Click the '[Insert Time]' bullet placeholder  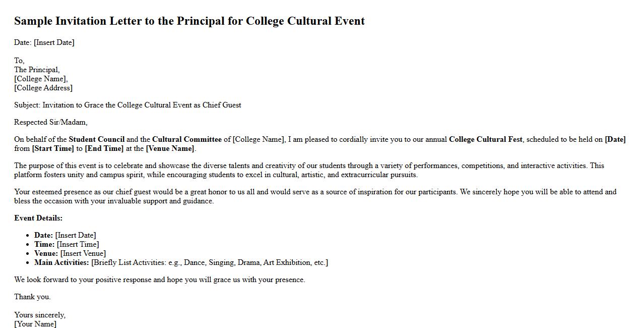tap(78, 244)
